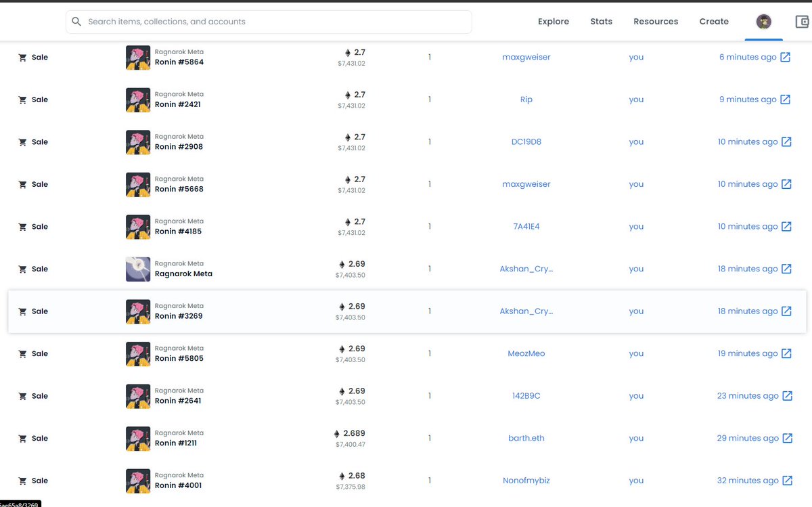Open the bold Ragnarok Meta item name
812x507 pixels.
183,274
